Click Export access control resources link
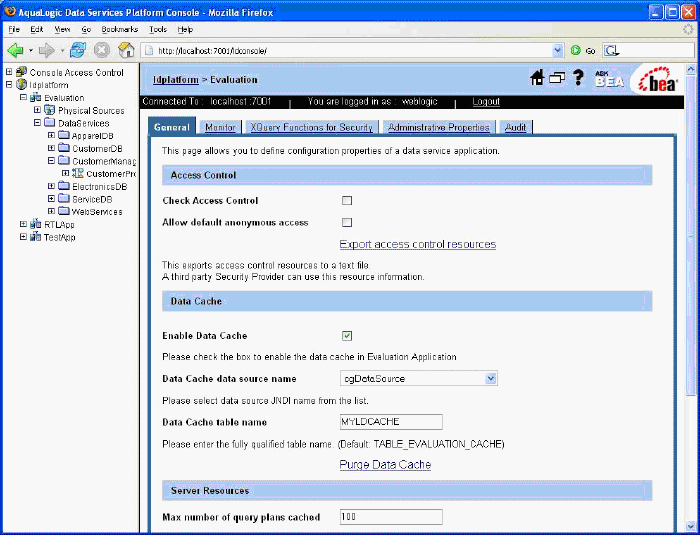Screen dimensions: 700x535 click(x=417, y=244)
